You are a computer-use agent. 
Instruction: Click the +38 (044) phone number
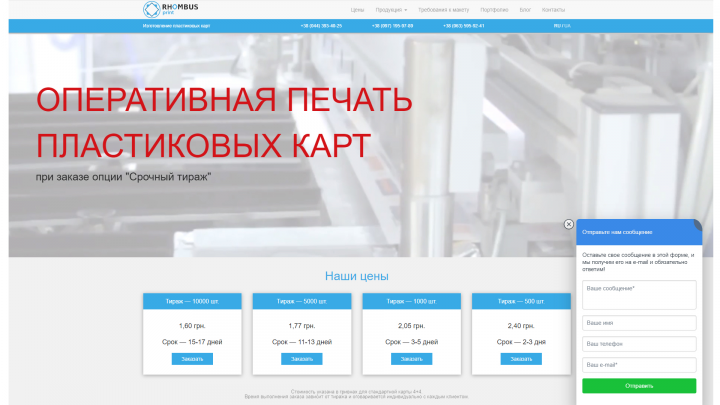pyautogui.click(x=321, y=26)
